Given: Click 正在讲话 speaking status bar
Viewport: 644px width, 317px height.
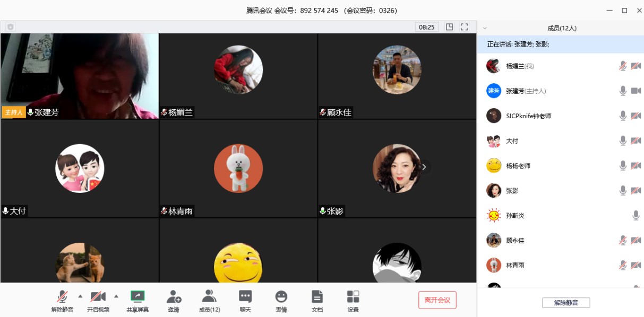Looking at the screenshot, I should click(561, 45).
